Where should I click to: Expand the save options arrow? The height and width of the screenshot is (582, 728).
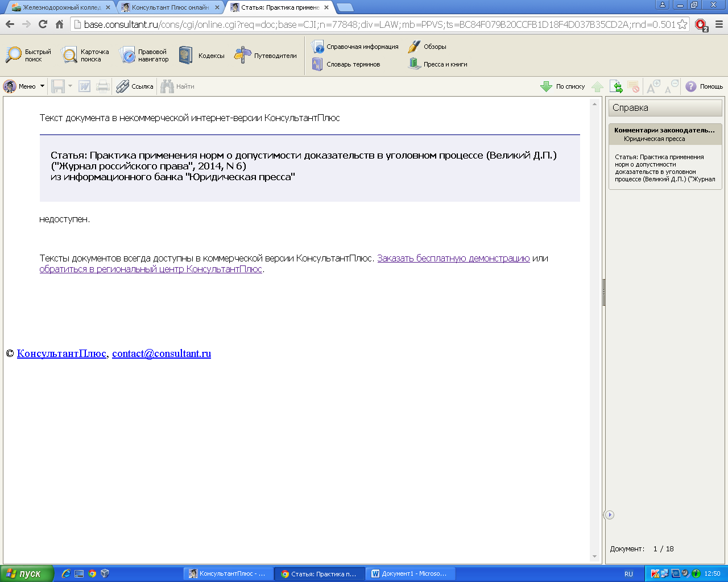pos(71,86)
